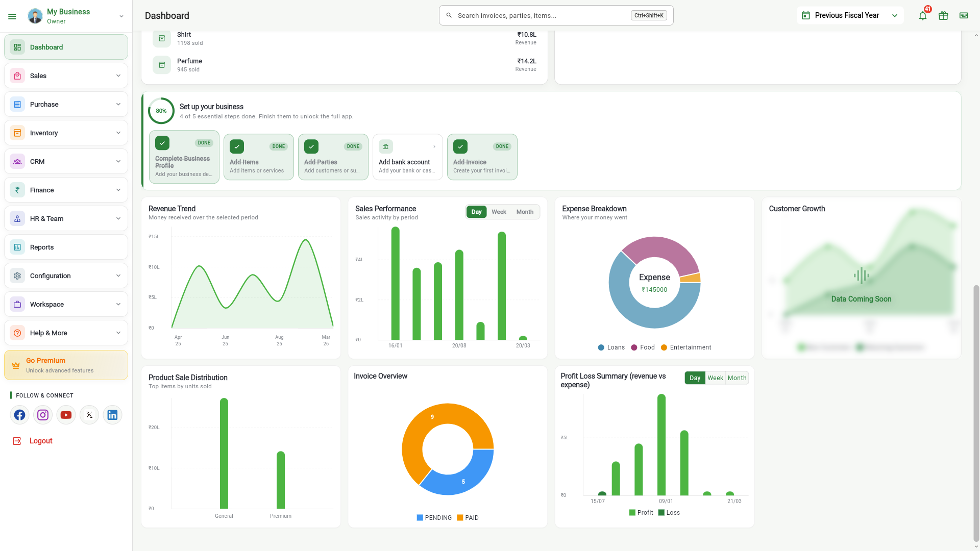Expand the Finance menu chevron
The width and height of the screenshot is (980, 551).
118,190
